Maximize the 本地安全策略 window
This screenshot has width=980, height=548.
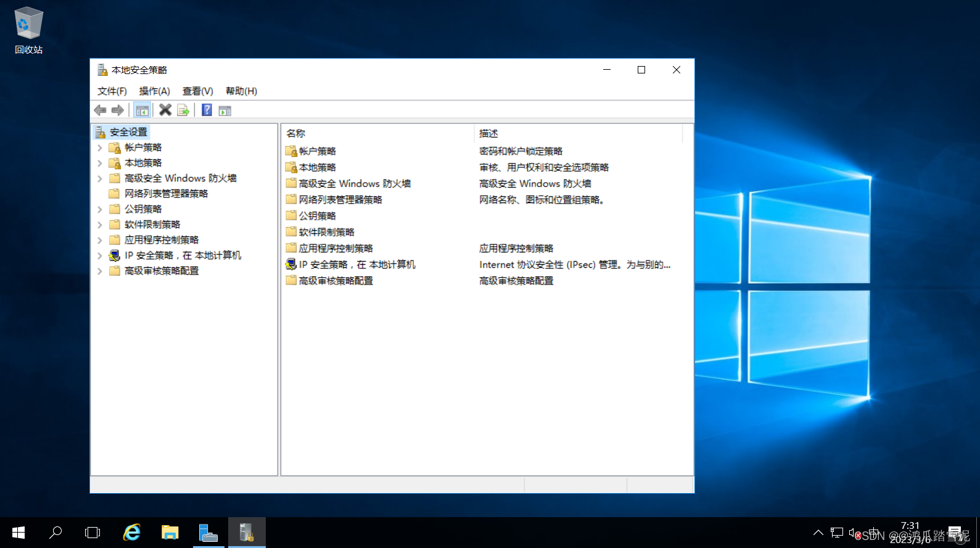coord(641,70)
